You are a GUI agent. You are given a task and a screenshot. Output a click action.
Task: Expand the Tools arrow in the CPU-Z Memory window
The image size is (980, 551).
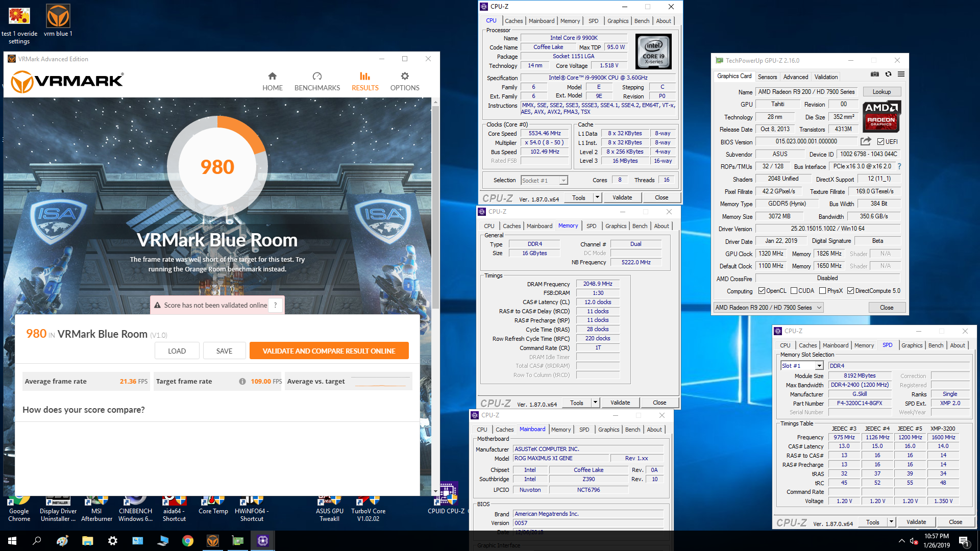(595, 403)
